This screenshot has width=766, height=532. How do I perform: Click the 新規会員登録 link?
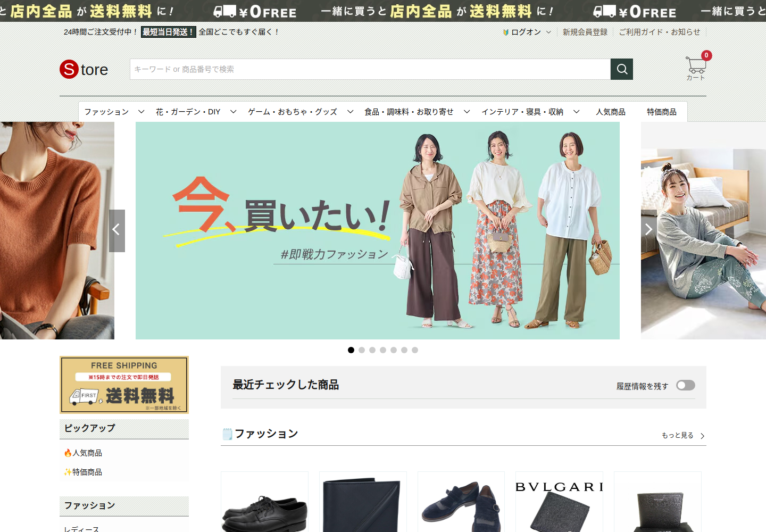tap(585, 32)
